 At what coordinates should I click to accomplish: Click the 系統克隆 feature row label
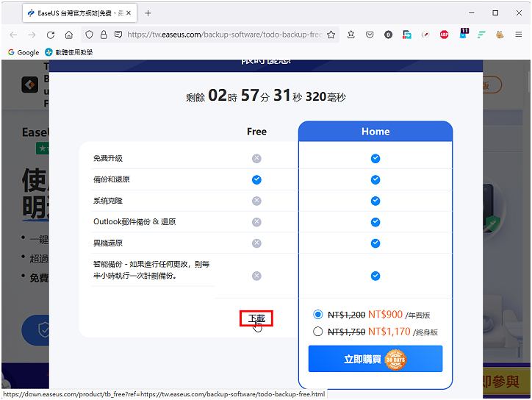(x=108, y=201)
